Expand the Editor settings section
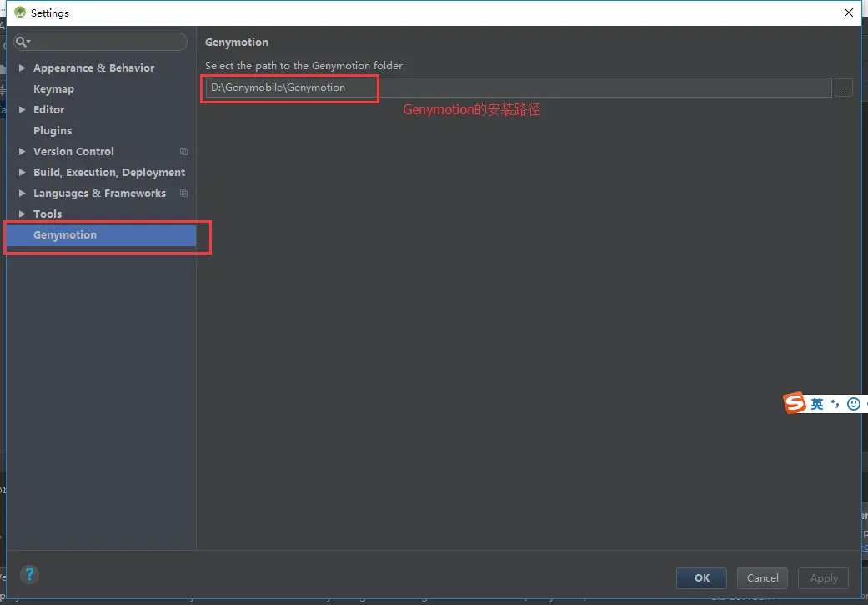 point(23,109)
